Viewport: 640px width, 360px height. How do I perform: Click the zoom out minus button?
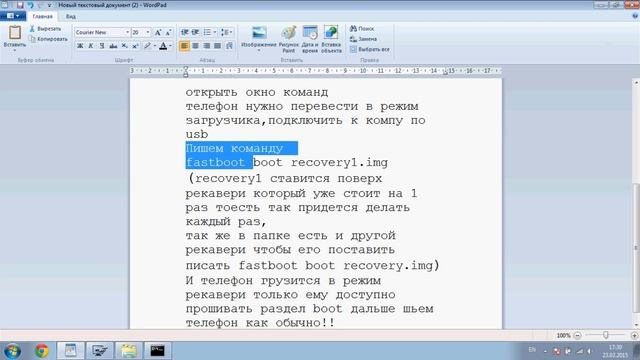click(577, 335)
